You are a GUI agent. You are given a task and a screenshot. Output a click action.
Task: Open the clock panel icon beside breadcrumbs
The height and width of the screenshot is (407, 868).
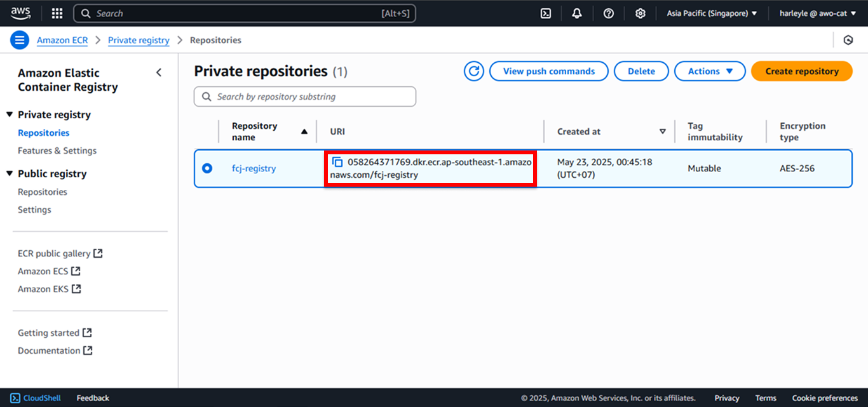[x=848, y=40]
